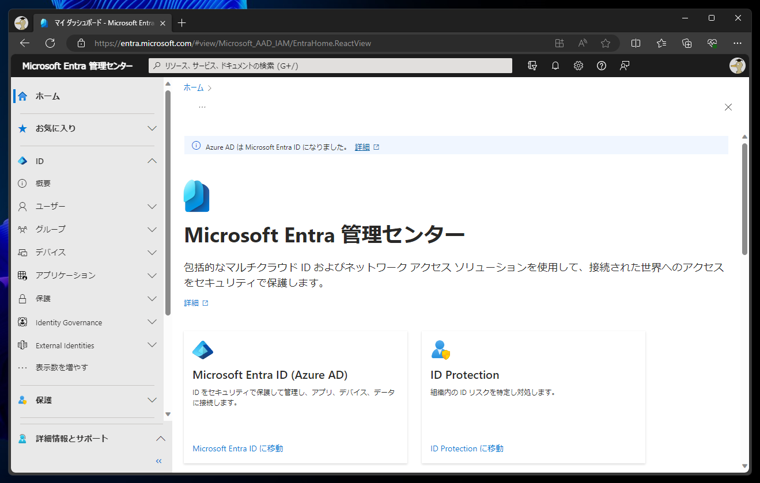Open the Collections icon in the Edge toolbar
The image size is (760, 483).
[687, 43]
